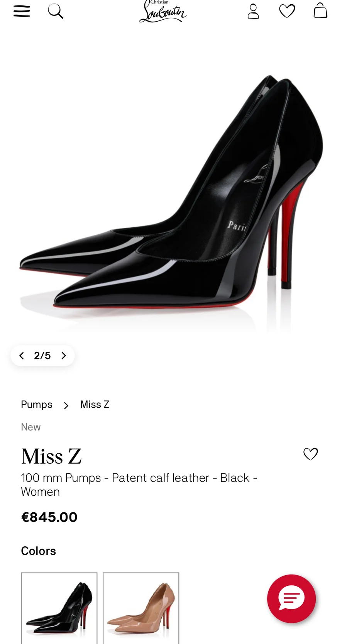
Task: Select the nude beige color swatch
Action: pos(141,608)
